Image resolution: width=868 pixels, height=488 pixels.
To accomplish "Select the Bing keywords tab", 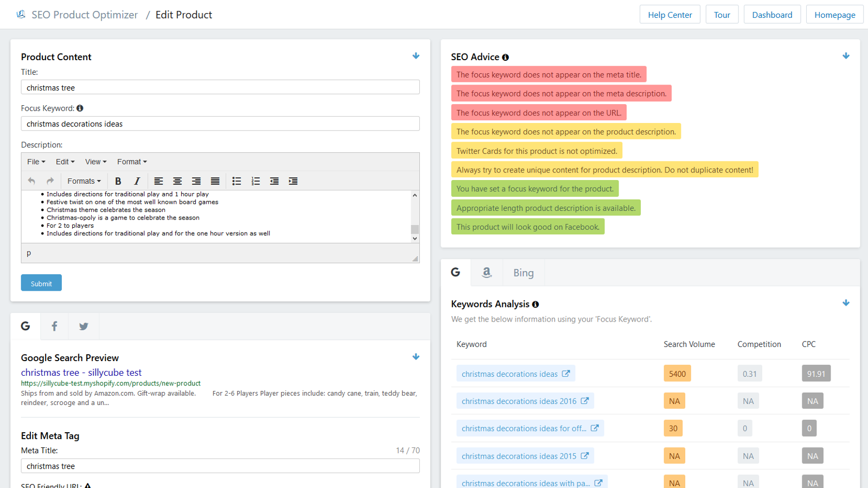I will (x=524, y=273).
